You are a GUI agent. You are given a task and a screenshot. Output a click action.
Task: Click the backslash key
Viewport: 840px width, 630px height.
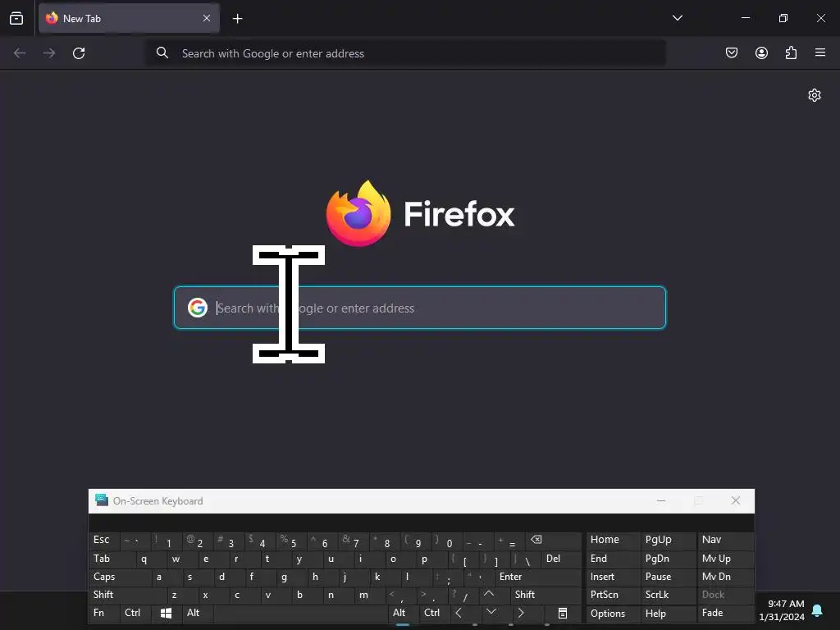tap(525, 559)
